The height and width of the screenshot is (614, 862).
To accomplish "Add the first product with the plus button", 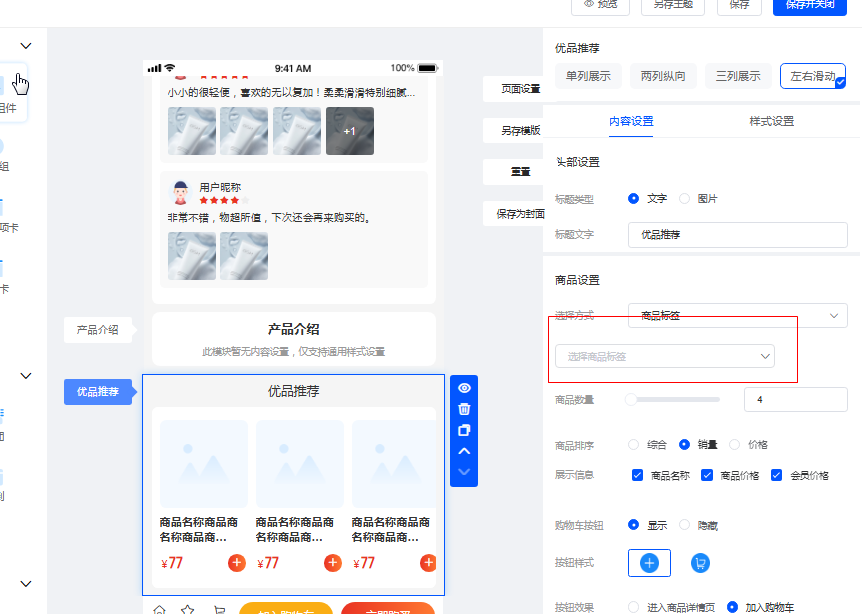I will point(236,563).
